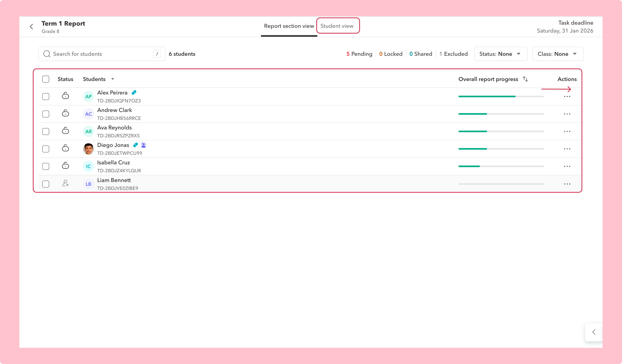Image resolution: width=622 pixels, height=364 pixels.
Task: Switch to Student view tab
Action: click(337, 26)
